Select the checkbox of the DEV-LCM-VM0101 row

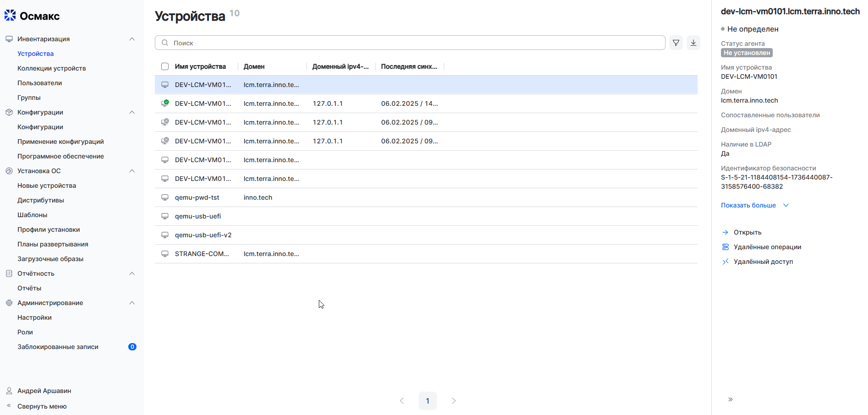[x=165, y=85]
